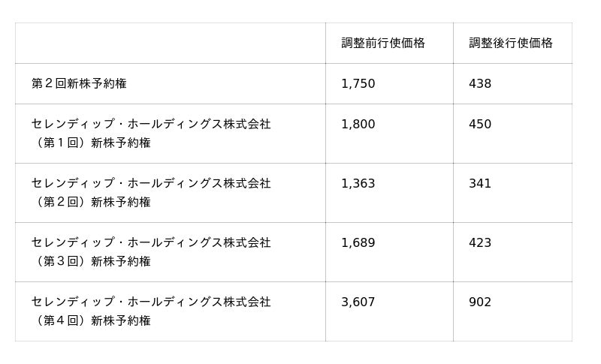Click the company name above （第１回）新株予約権
The image size is (601, 364).
point(151,125)
